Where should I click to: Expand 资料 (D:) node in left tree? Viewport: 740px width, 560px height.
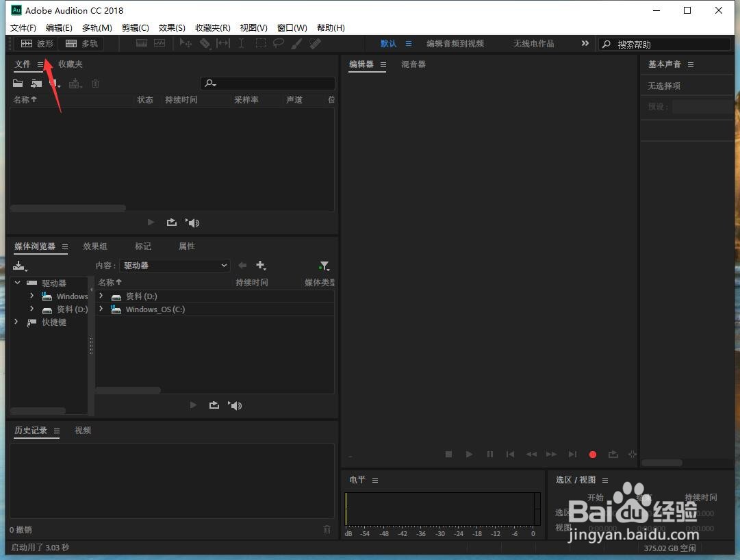[31, 309]
